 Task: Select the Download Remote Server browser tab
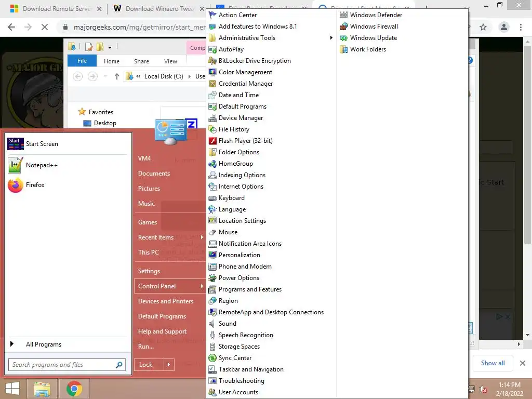[x=57, y=9]
